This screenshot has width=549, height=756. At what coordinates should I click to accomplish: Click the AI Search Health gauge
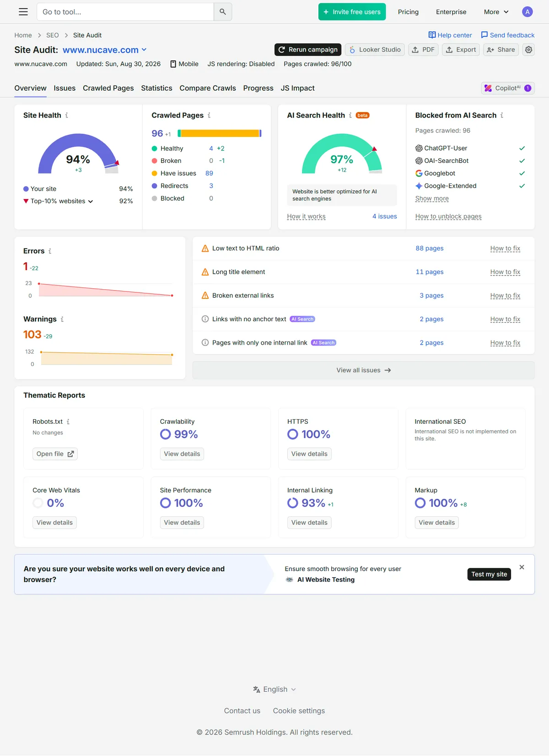pos(342,154)
